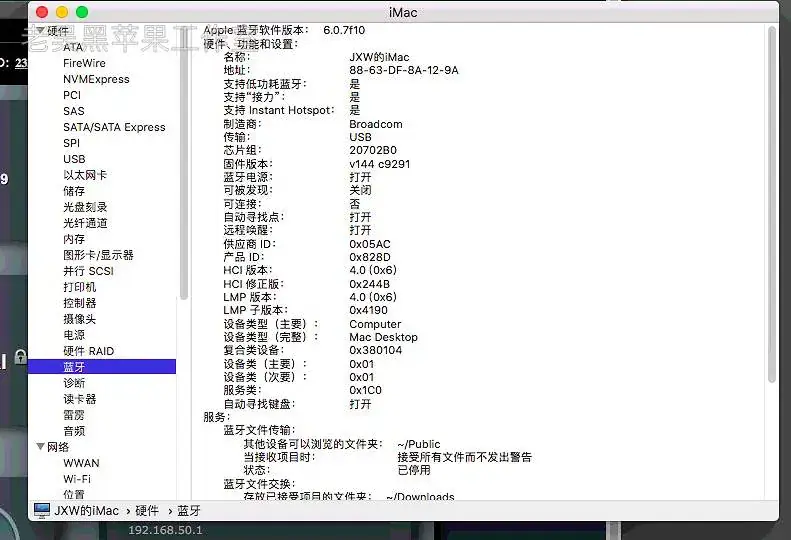Select WWAN under 网络

click(81, 463)
